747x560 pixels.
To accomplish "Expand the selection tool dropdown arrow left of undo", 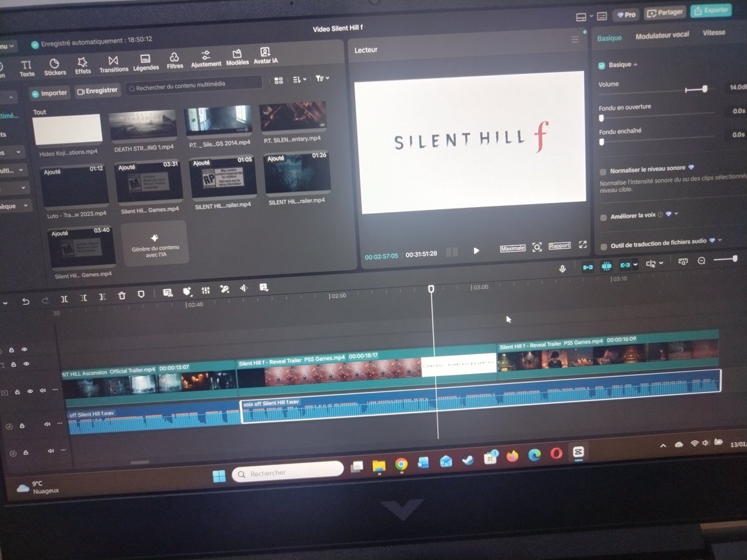I will click(x=6, y=303).
